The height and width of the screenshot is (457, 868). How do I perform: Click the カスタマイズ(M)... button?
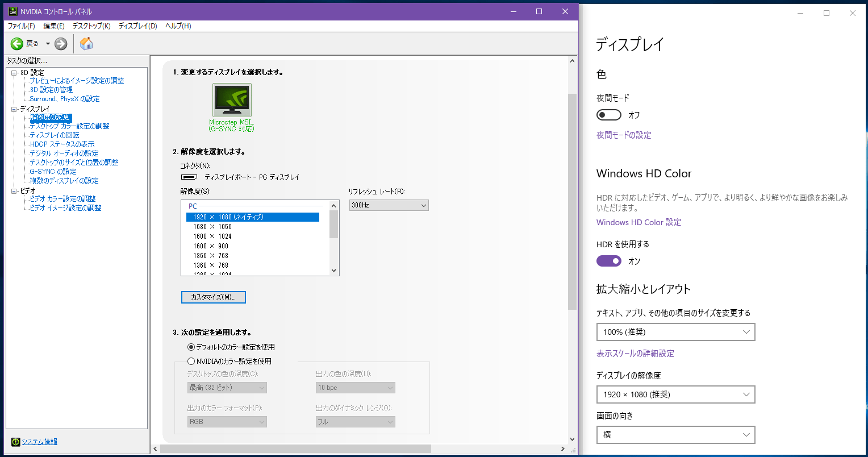point(214,297)
